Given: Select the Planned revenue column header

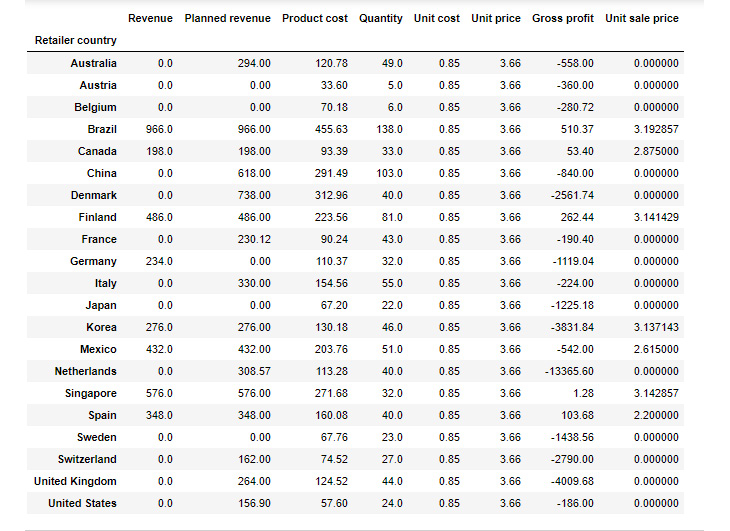Looking at the screenshot, I should [x=227, y=19].
